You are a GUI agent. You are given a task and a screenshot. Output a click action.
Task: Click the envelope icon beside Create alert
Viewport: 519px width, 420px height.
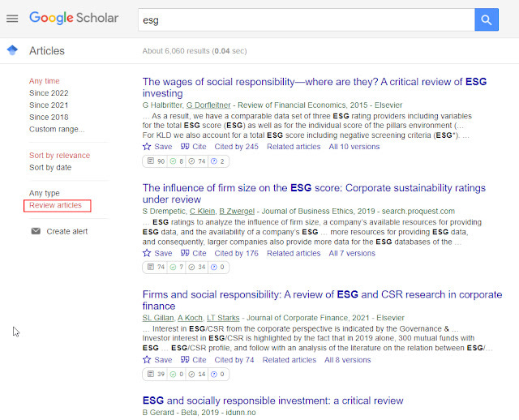36,231
